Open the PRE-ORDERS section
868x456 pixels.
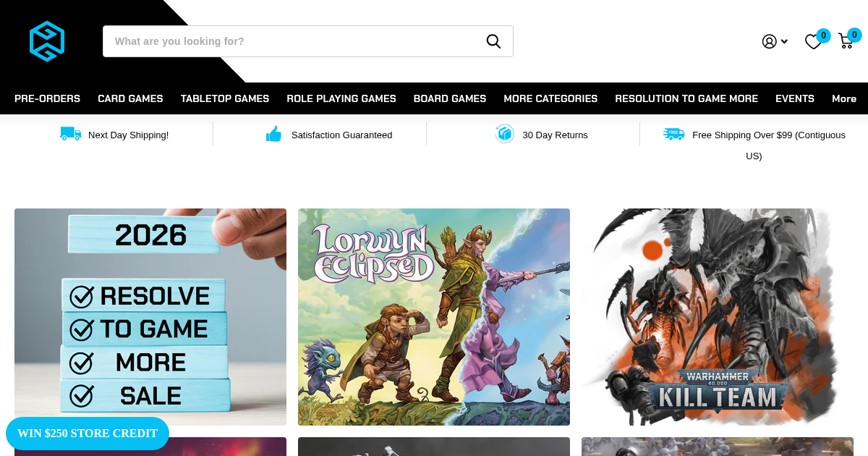[47, 98]
